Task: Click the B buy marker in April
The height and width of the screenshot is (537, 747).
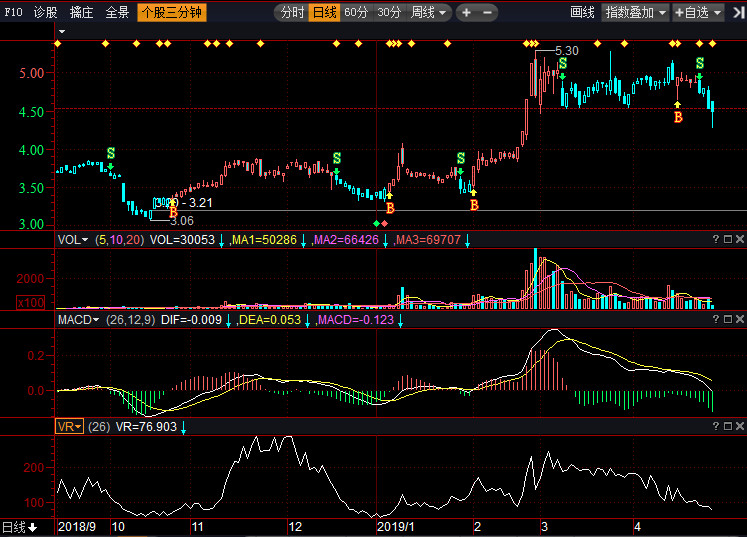Action: [678, 117]
